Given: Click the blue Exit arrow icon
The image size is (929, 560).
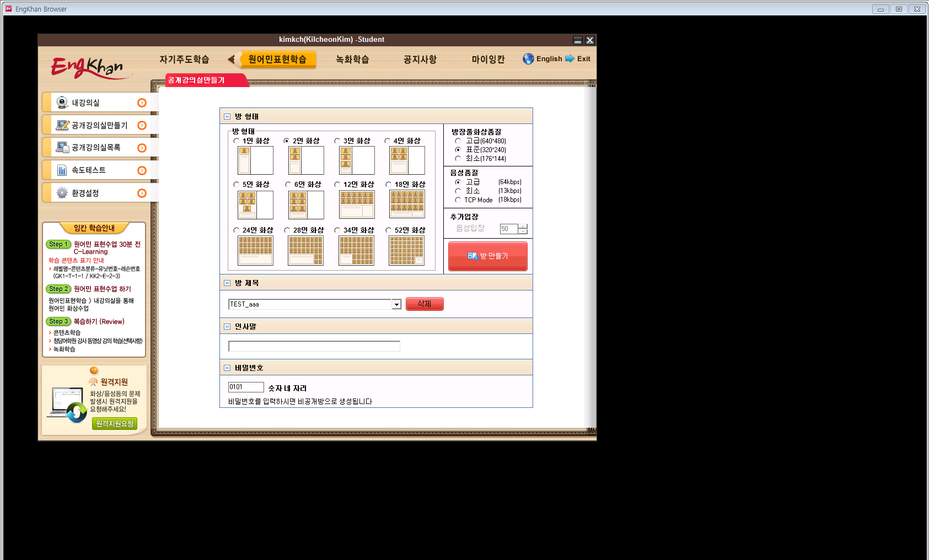Looking at the screenshot, I should pos(570,58).
